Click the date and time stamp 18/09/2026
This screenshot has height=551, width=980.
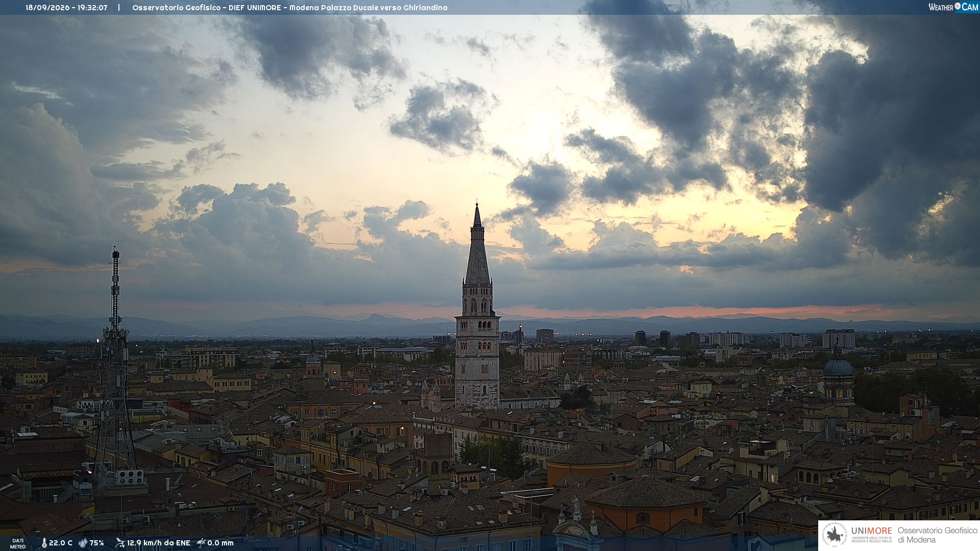(x=66, y=8)
